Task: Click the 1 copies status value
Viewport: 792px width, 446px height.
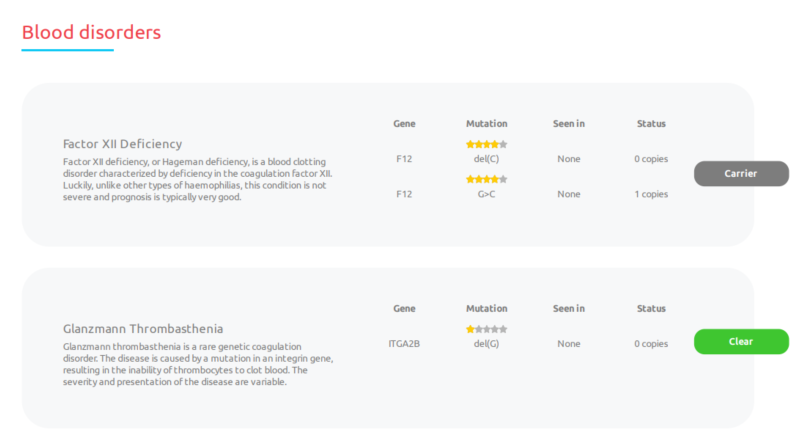Action: click(651, 194)
